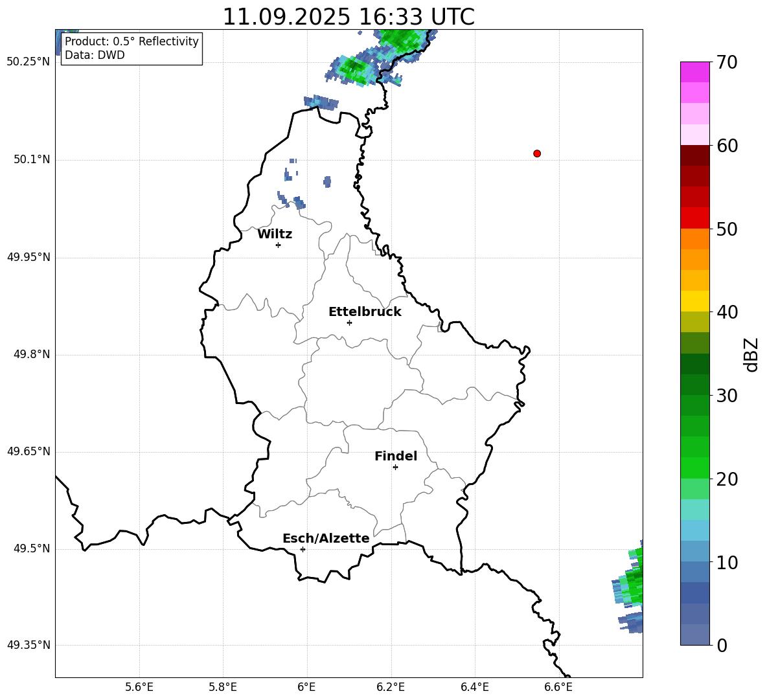Click the red dot marker east of Luxembourg
The width and height of the screenshot is (767, 700).
(536, 153)
